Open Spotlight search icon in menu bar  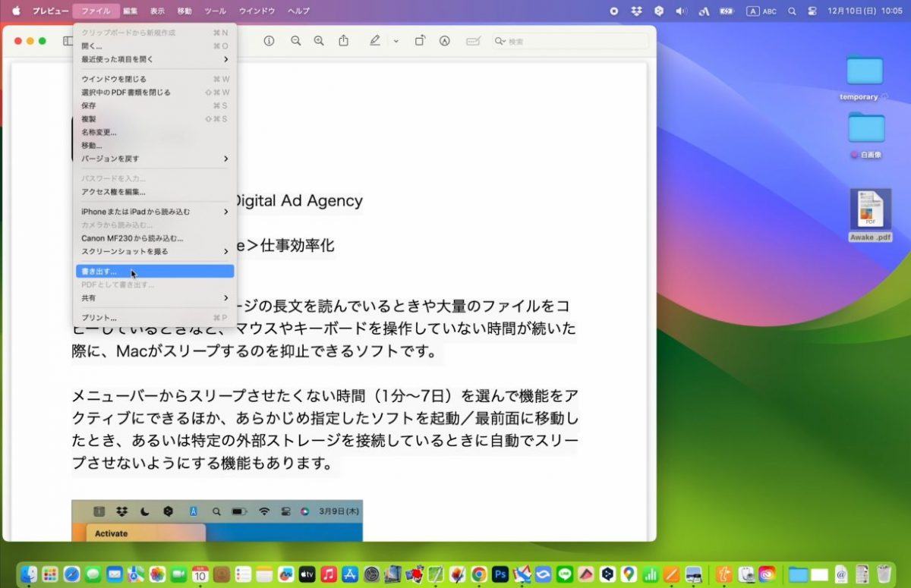pyautogui.click(x=792, y=11)
